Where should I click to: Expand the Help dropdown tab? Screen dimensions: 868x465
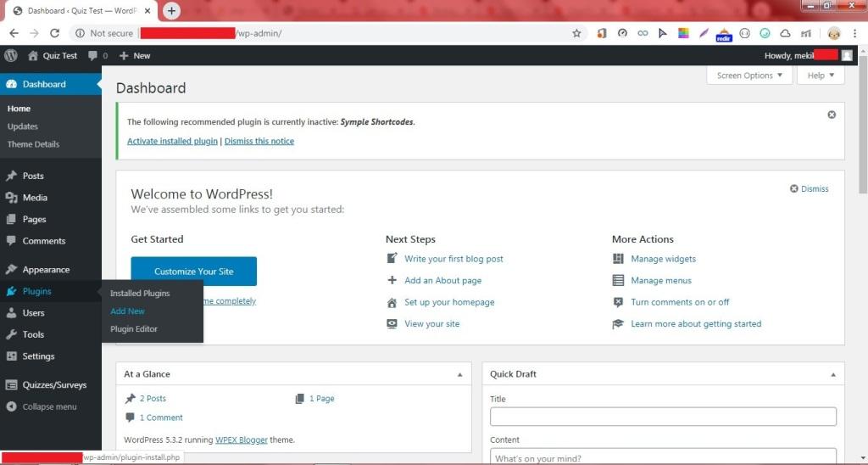point(821,76)
